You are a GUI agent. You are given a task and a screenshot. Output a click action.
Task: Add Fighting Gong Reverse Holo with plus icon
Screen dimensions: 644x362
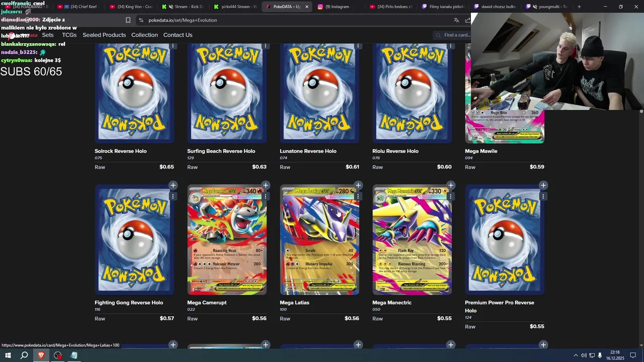pyautogui.click(x=173, y=186)
